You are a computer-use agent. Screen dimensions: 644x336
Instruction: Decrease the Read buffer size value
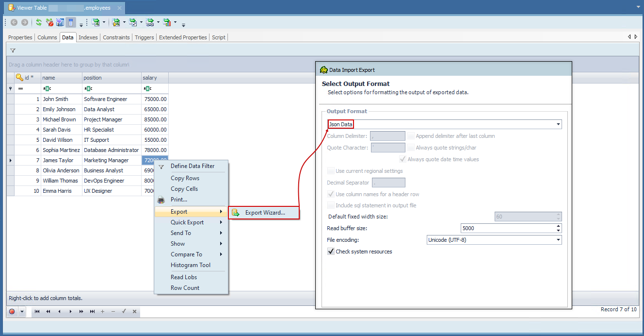pos(559,230)
